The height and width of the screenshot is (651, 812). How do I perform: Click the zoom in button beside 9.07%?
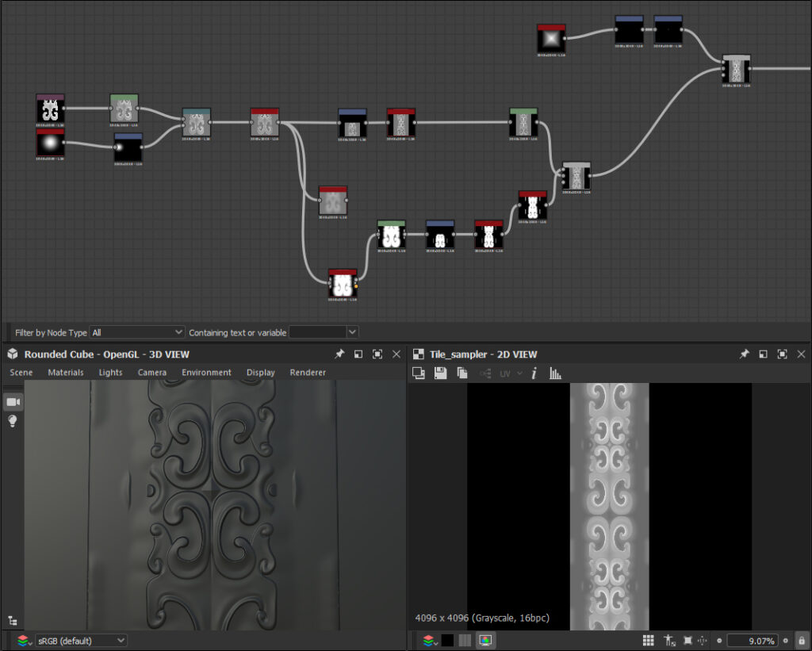point(785,640)
